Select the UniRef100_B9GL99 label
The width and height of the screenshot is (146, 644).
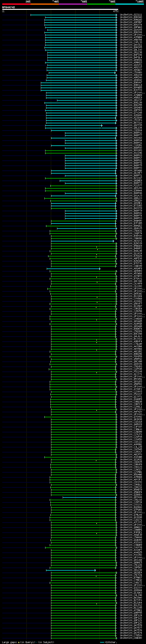click(131, 103)
